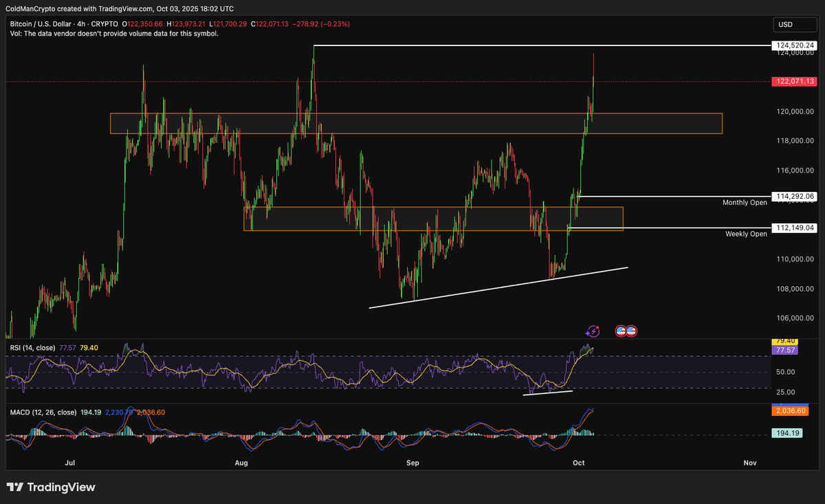Select the left US flag economic event icon

point(621,331)
